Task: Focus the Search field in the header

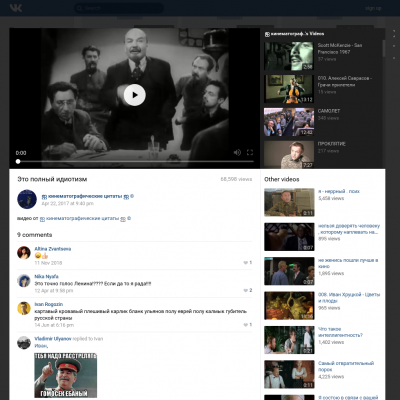Action: 119,8
